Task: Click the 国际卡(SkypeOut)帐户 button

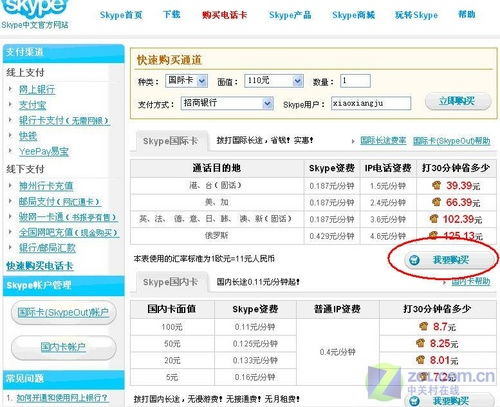Action: (x=64, y=312)
